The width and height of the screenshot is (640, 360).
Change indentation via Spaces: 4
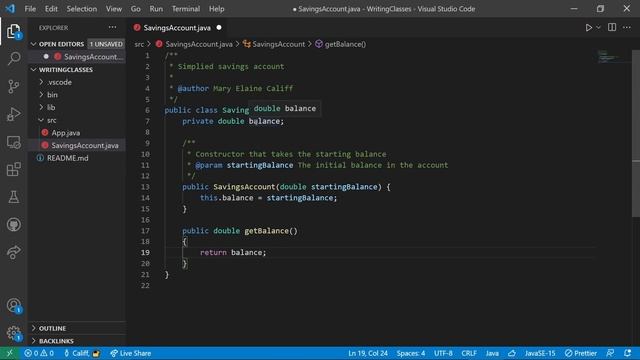(x=411, y=353)
